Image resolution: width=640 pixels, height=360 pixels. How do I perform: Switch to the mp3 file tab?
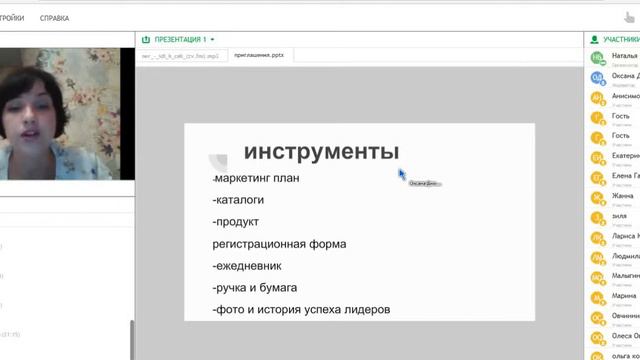coord(181,56)
